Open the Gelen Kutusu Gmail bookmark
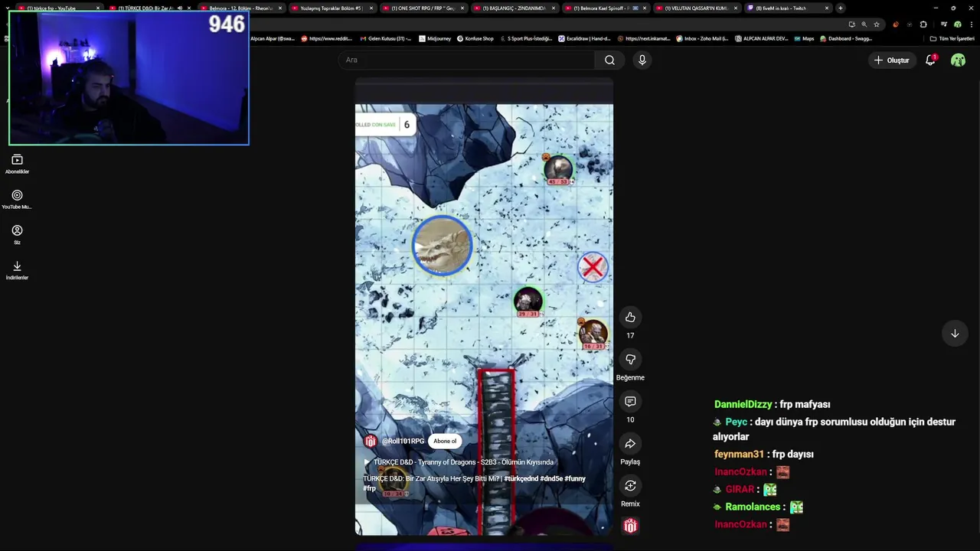This screenshot has width=980, height=551. pos(385,38)
